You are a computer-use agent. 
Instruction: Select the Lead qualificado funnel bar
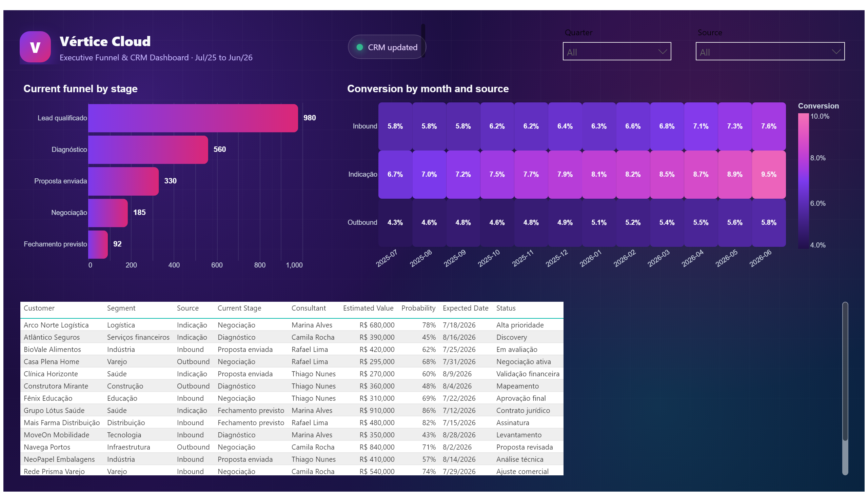(x=193, y=118)
